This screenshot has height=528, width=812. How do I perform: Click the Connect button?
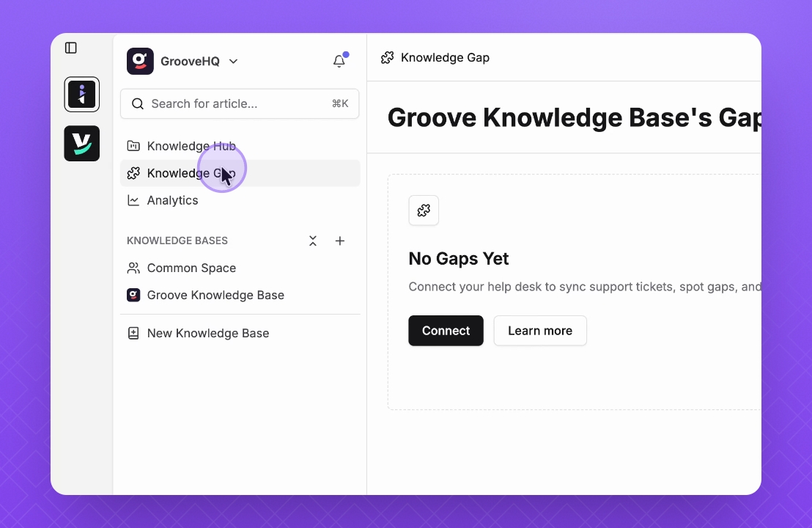446,331
